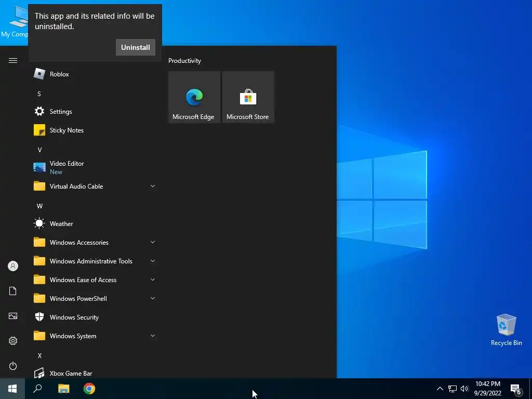Open Video Editor app
Screen dimensions: 532x399
pos(95,167)
